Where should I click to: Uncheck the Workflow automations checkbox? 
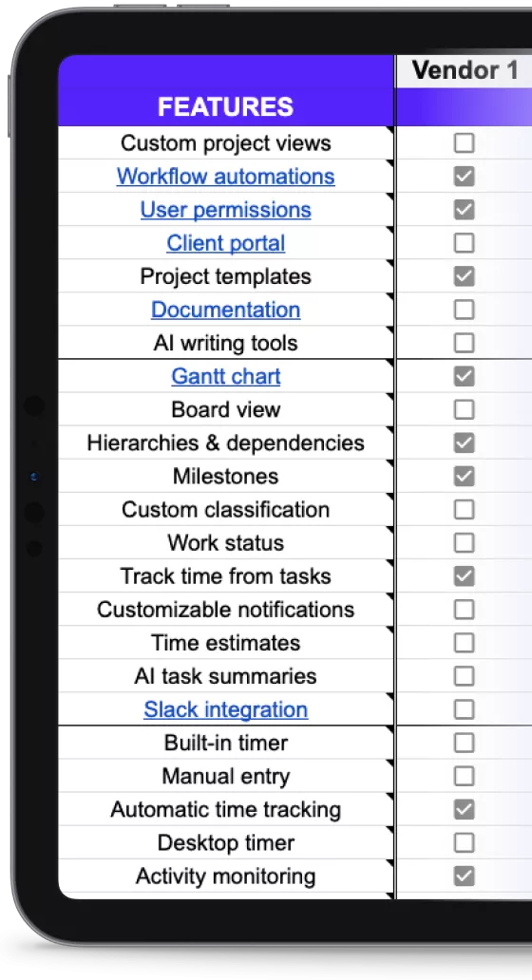point(464,177)
